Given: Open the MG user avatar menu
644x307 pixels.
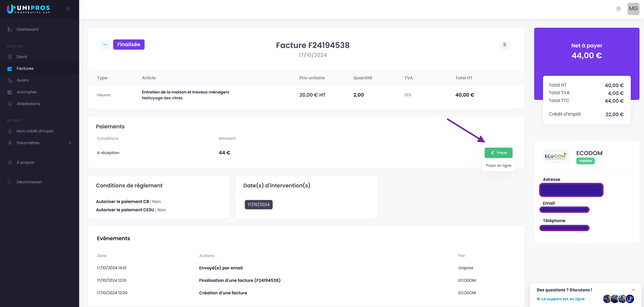Looking at the screenshot, I should point(633,9).
